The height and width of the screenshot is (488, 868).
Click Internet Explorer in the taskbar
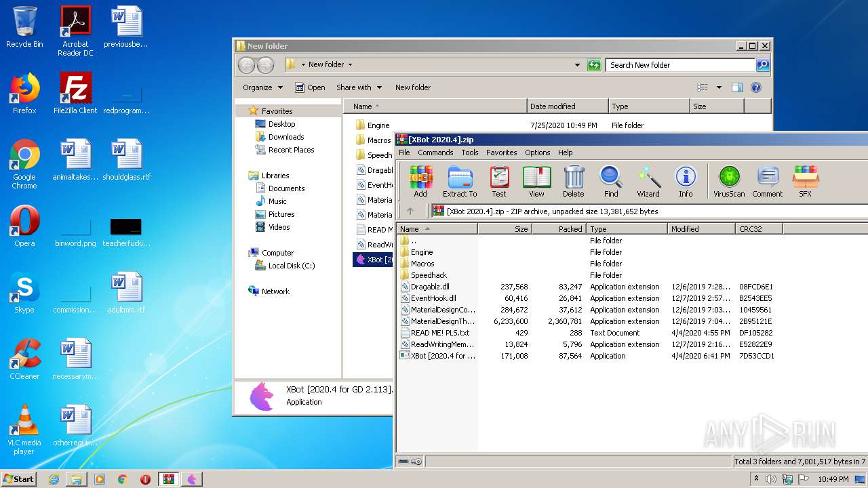tap(54, 479)
